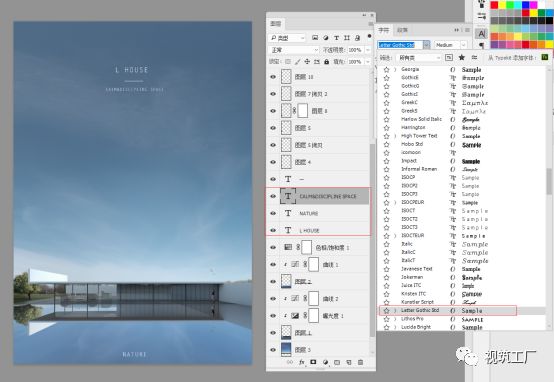Filter layers by adjustment layer icon

(325, 37)
